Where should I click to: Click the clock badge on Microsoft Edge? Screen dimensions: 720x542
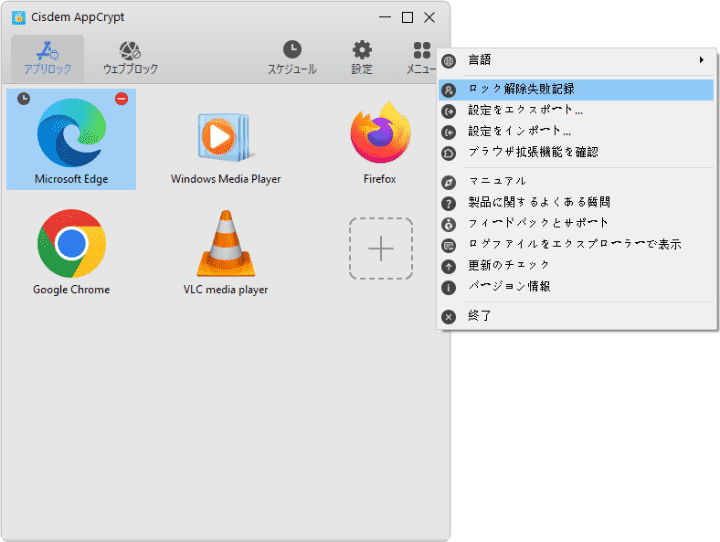[23, 99]
